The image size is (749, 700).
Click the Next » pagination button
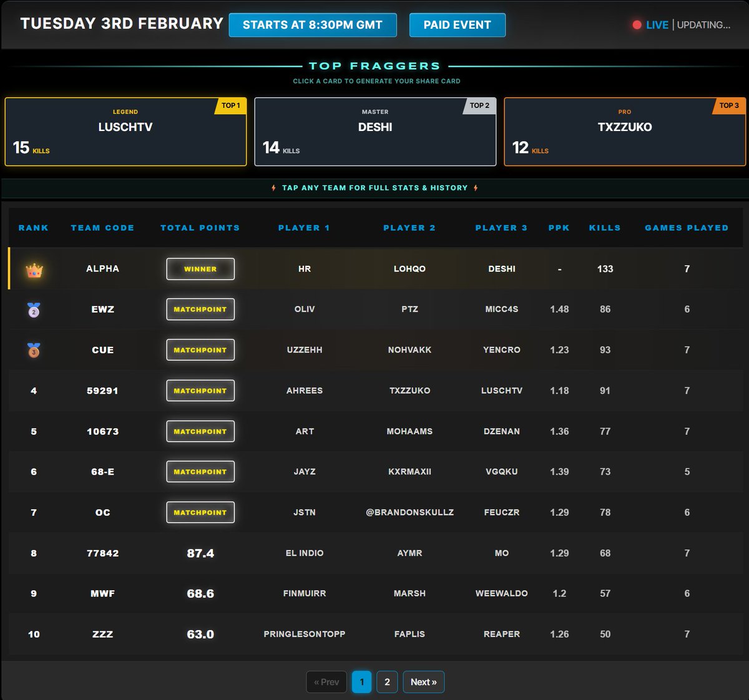[424, 682]
